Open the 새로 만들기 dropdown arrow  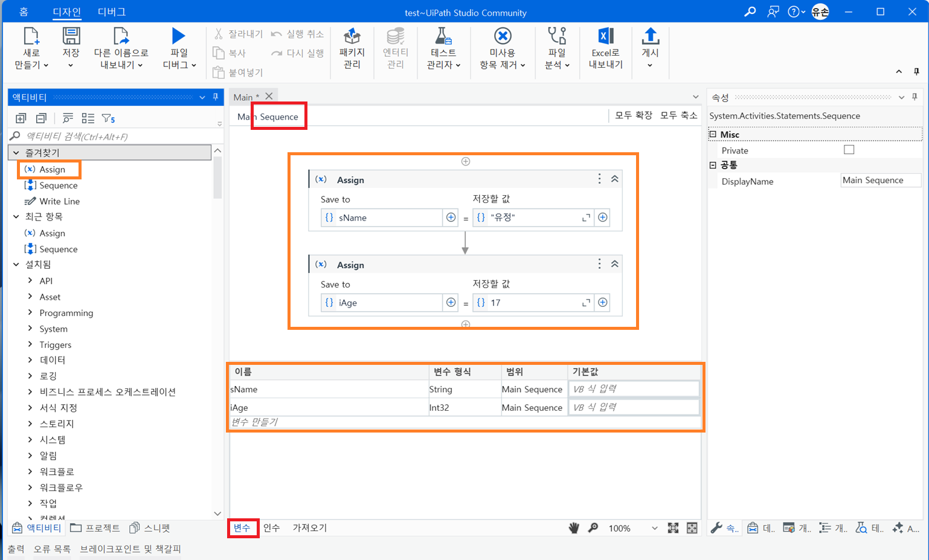pos(46,65)
